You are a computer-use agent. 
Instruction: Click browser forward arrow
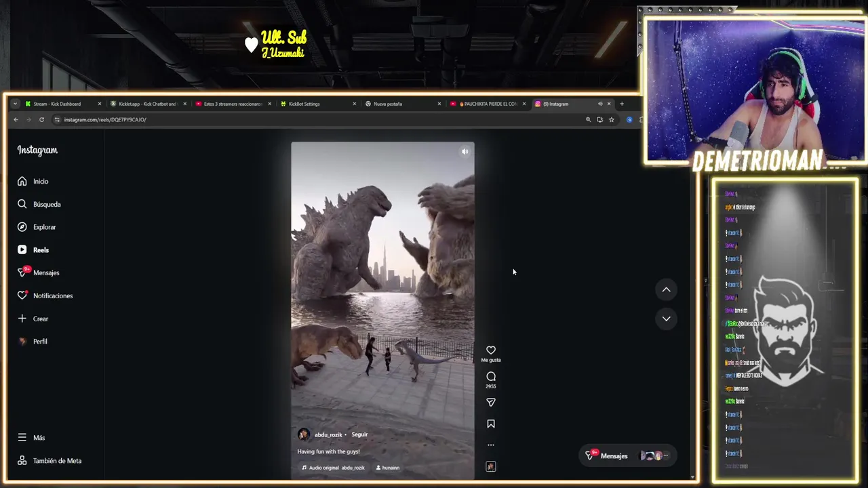28,119
